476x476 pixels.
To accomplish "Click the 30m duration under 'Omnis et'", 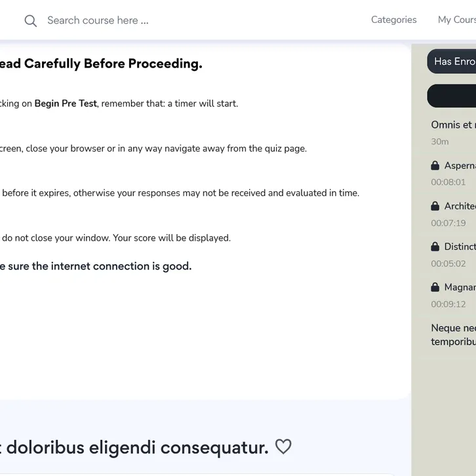I will point(440,142).
